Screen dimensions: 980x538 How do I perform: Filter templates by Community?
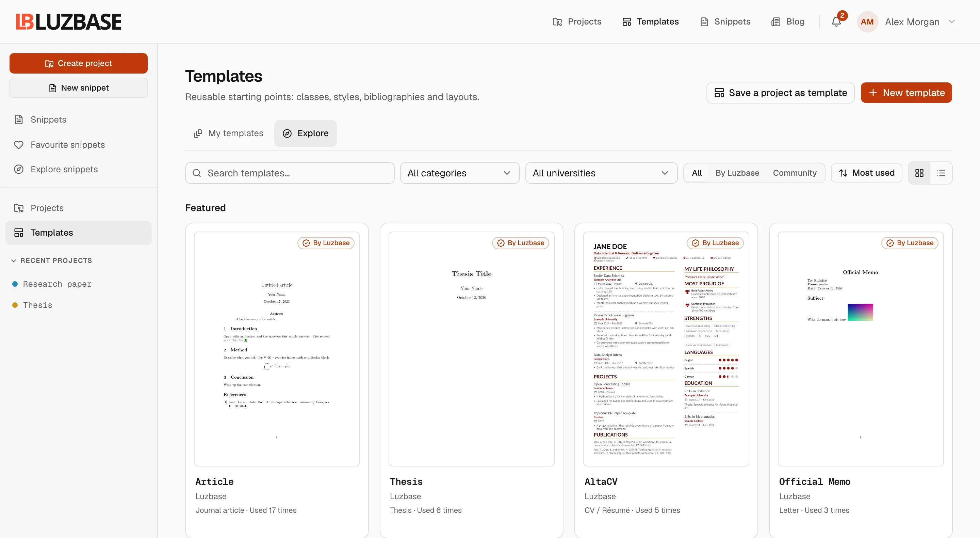[795, 173]
